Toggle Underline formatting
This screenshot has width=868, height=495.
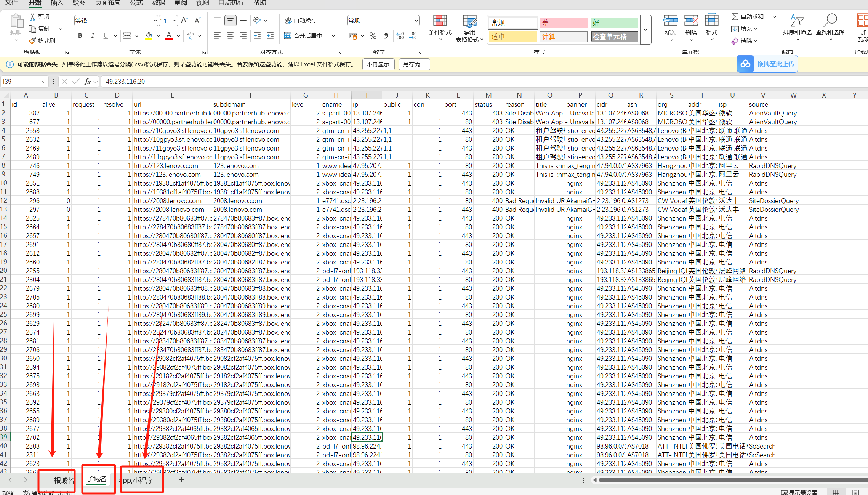coord(106,35)
